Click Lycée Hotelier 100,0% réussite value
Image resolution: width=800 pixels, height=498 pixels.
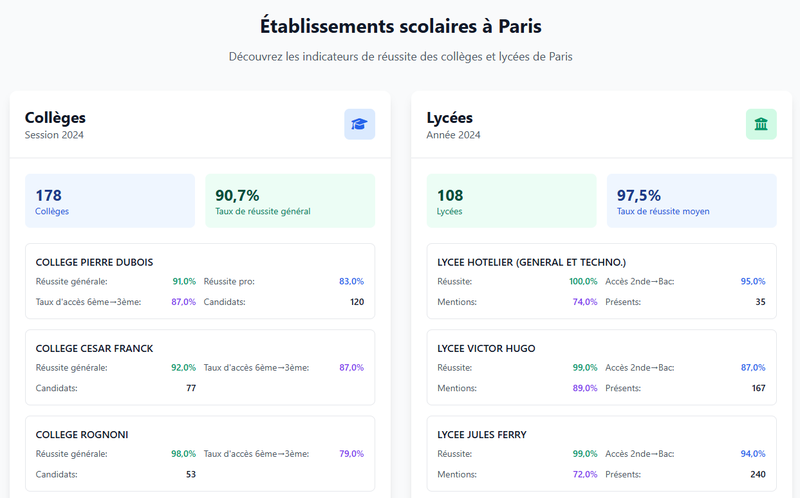583,282
